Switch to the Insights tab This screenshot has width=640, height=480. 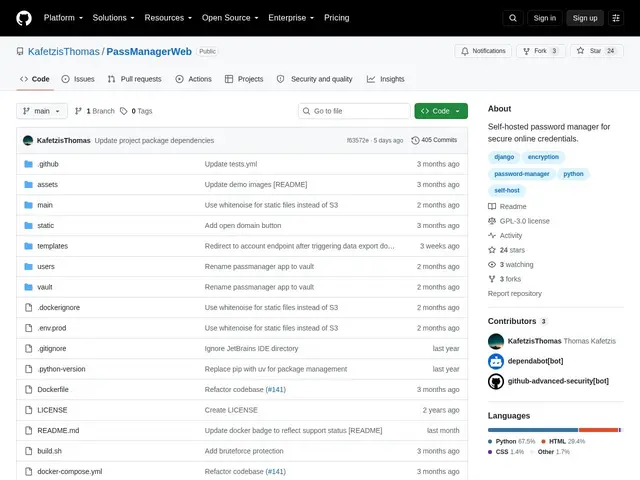(x=385, y=79)
